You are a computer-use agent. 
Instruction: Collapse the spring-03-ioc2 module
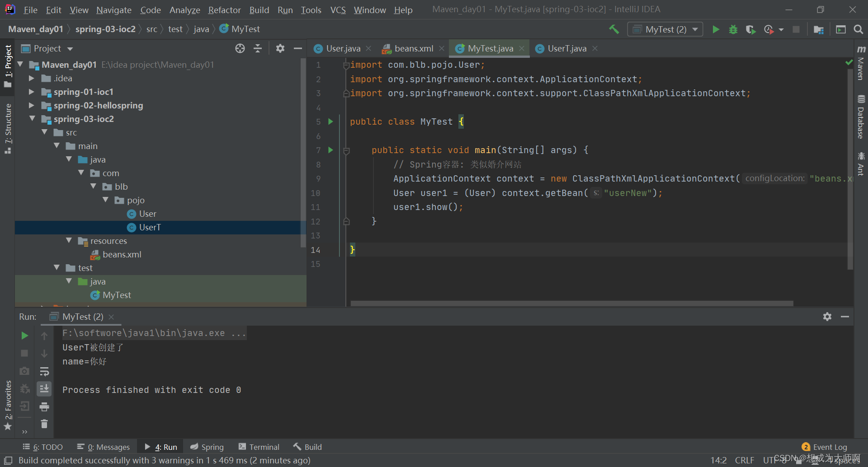[32, 118]
